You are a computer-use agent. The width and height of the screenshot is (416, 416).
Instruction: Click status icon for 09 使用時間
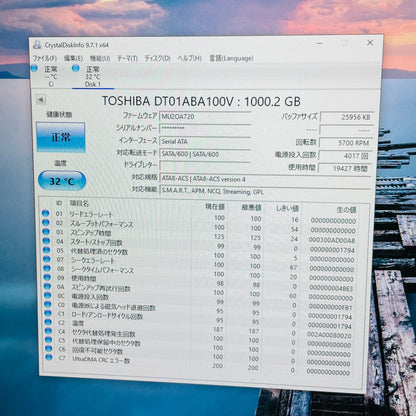point(47,277)
